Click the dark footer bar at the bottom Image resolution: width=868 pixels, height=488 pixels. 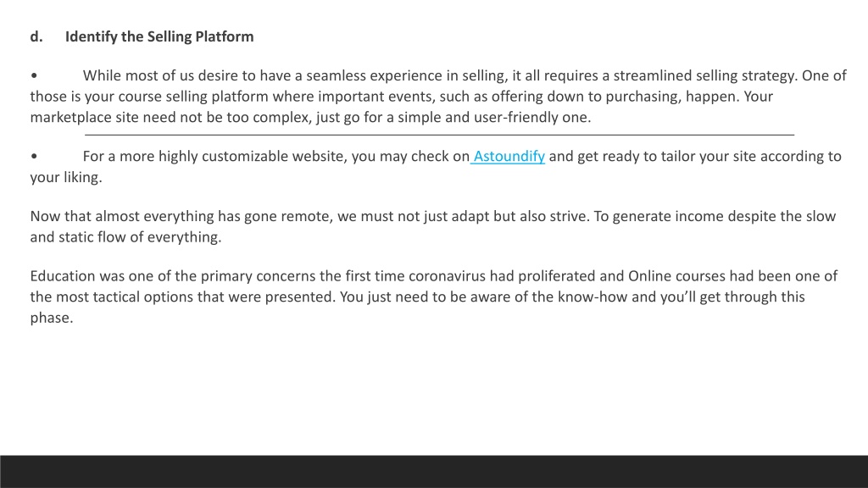coord(434,471)
